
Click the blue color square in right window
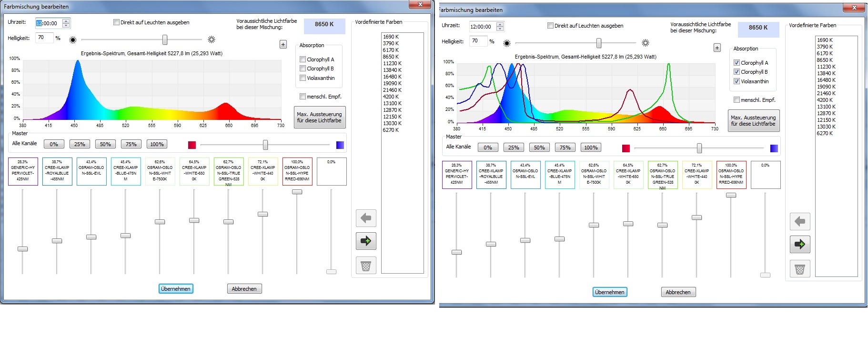point(774,148)
